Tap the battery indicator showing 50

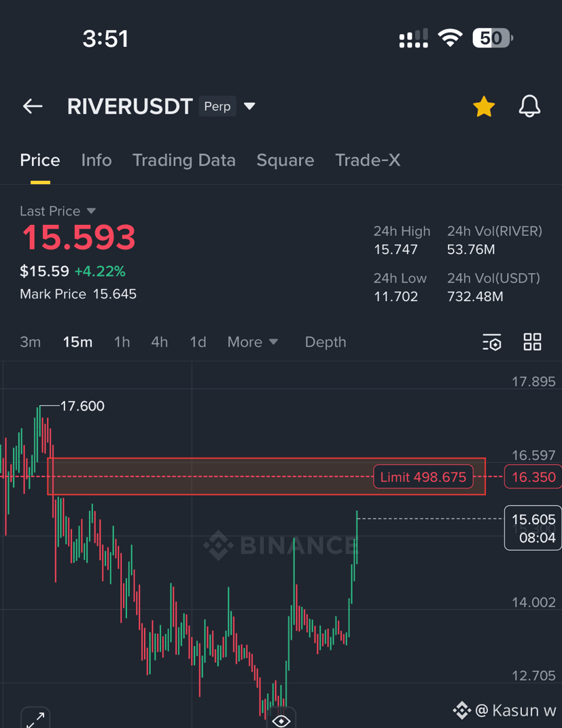point(493,38)
